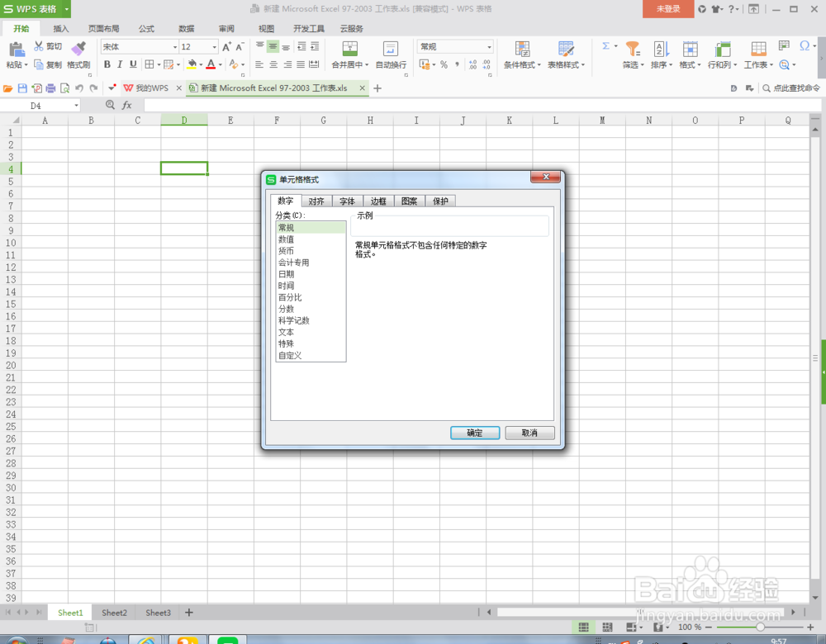
Task: Open the 对齐 tab in the dialog
Action: (316, 201)
